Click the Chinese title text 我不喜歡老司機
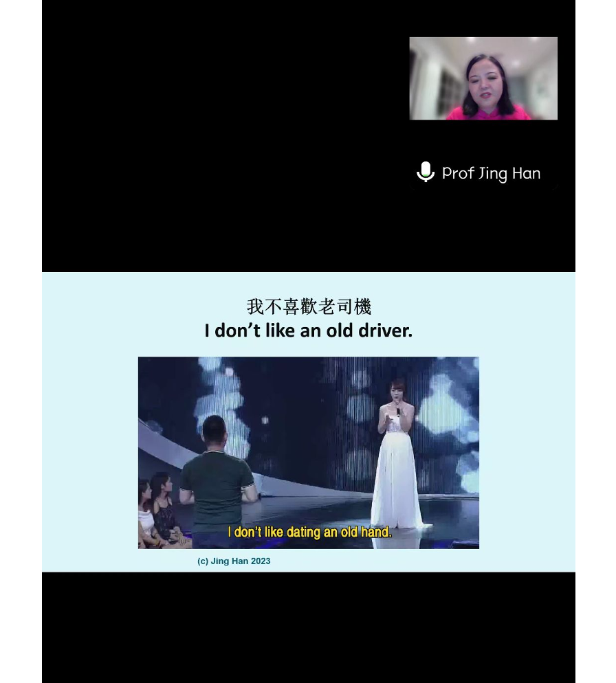The width and height of the screenshot is (616, 683). [309, 306]
